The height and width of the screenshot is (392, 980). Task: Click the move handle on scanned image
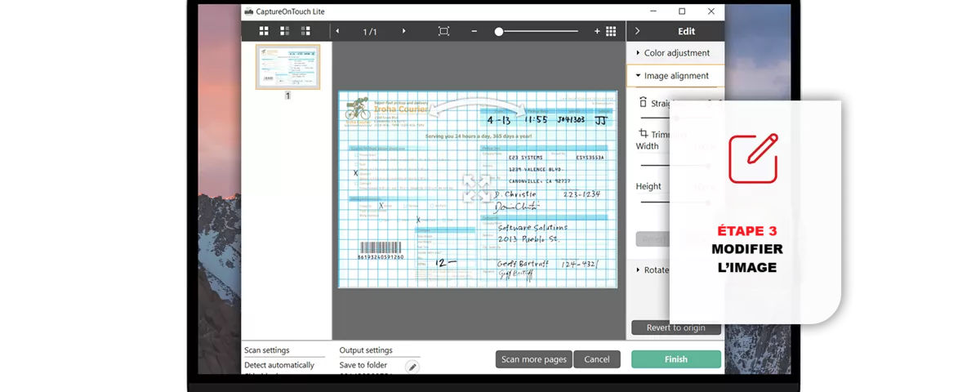click(476, 188)
